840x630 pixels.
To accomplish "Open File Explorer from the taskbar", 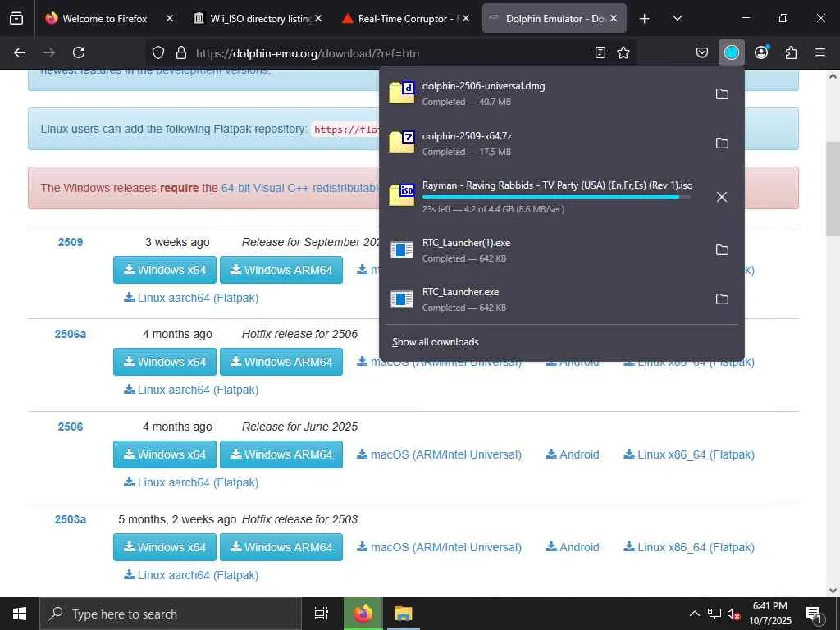I will [403, 614].
